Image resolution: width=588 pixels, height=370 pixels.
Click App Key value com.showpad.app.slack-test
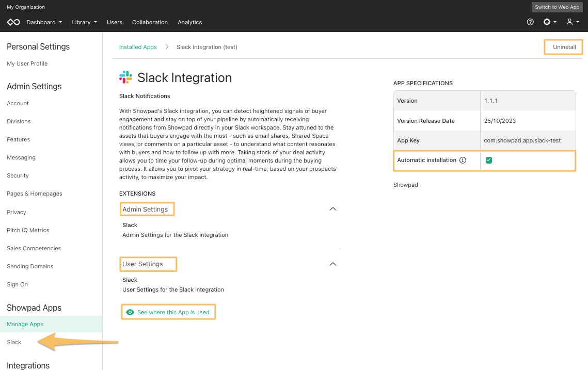point(522,140)
